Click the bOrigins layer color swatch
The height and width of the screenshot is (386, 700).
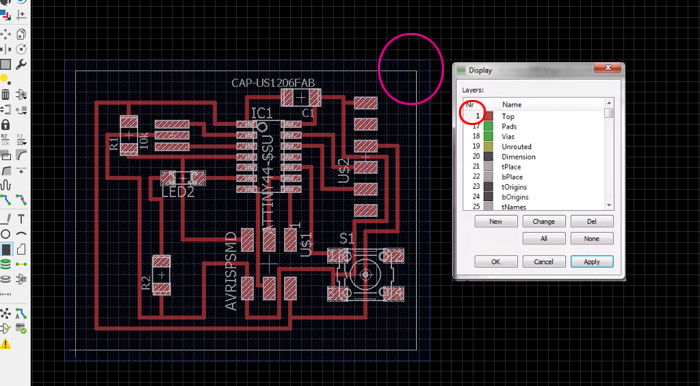[489, 197]
